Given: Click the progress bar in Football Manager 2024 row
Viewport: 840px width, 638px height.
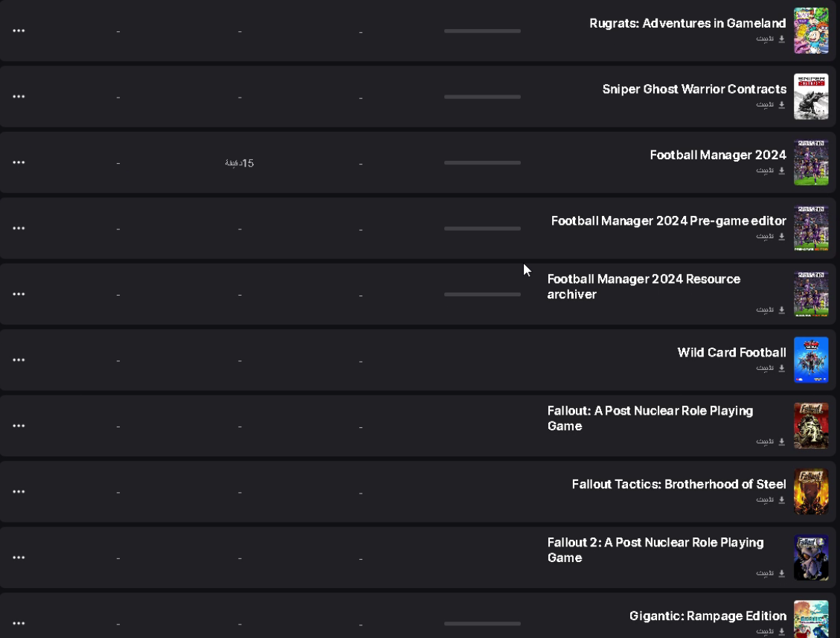Looking at the screenshot, I should pyautogui.click(x=482, y=162).
